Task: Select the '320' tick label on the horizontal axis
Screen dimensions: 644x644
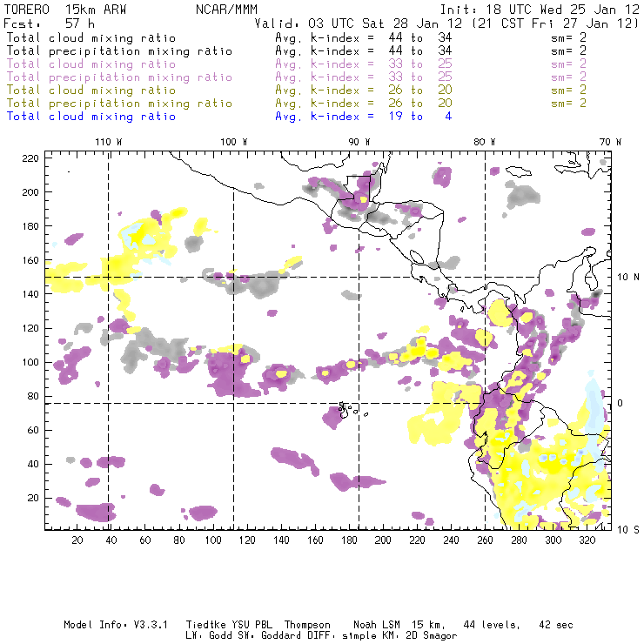Action: click(587, 540)
